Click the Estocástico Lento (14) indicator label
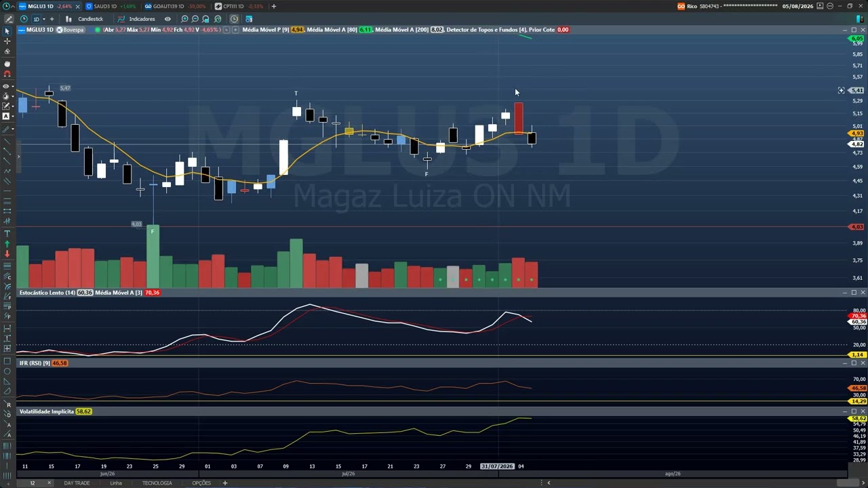The image size is (868, 488). click(x=47, y=293)
